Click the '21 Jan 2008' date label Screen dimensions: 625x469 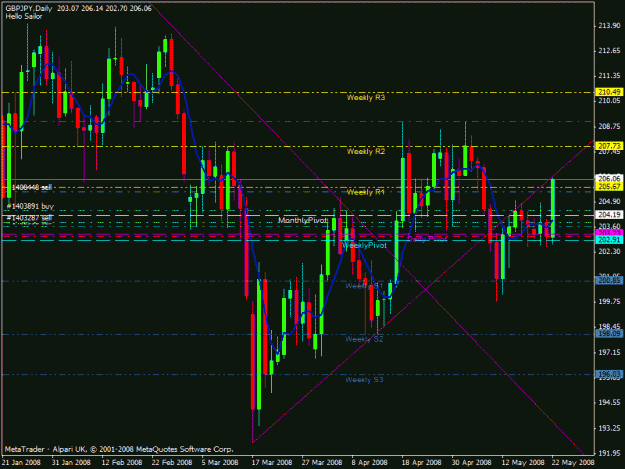click(21, 463)
